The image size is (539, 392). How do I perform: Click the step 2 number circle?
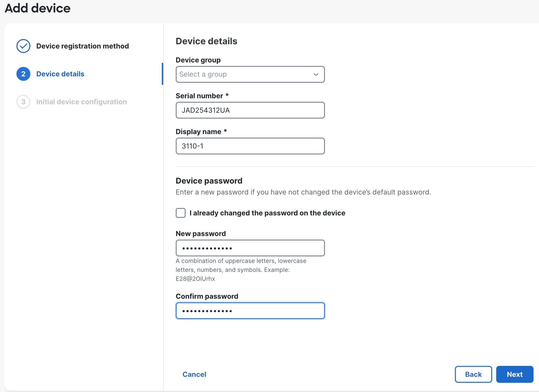[x=23, y=74]
